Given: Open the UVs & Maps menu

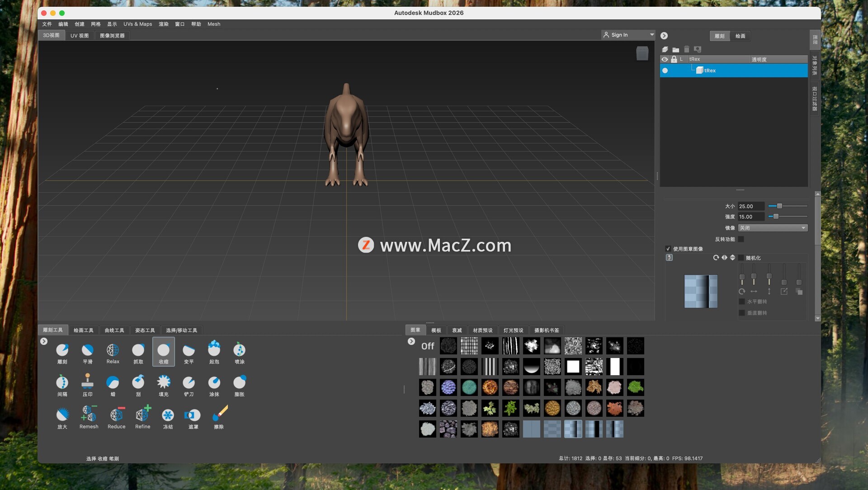Looking at the screenshot, I should [138, 24].
